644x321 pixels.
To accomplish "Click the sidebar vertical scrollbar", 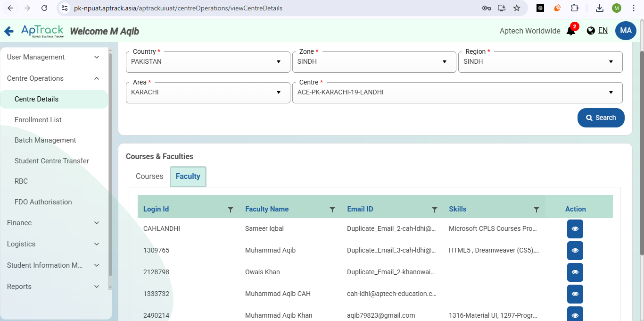I will (110, 165).
